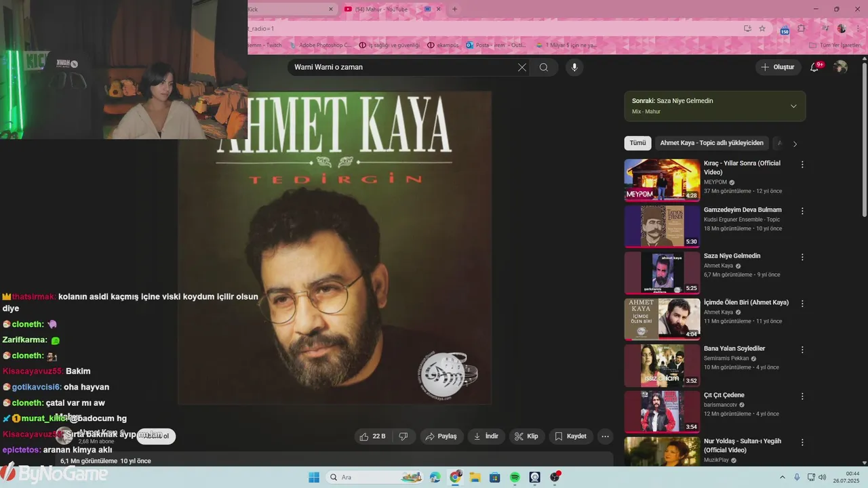Subscribe to Ahmet Kaya via Abone ol
Image resolution: width=868 pixels, height=488 pixels.
(x=156, y=436)
